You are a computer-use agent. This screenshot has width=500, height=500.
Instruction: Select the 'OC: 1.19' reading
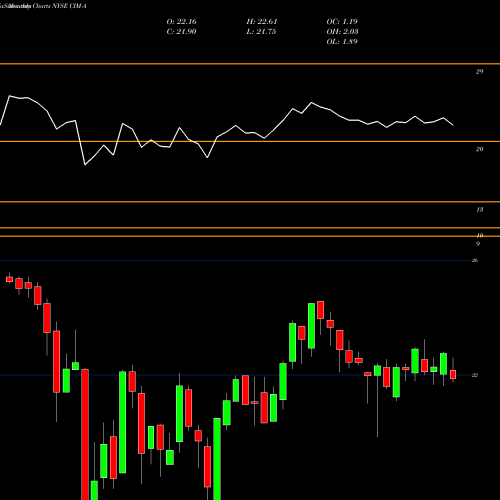342,22
